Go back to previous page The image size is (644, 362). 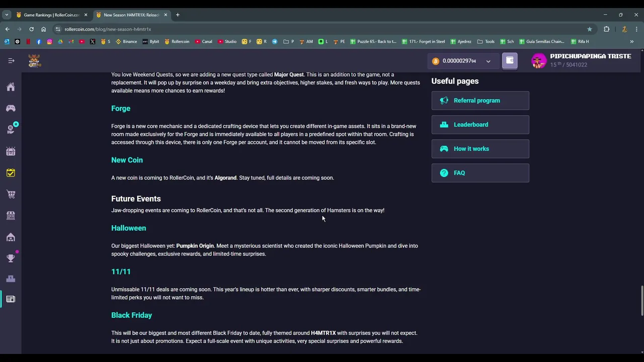pos(7,29)
